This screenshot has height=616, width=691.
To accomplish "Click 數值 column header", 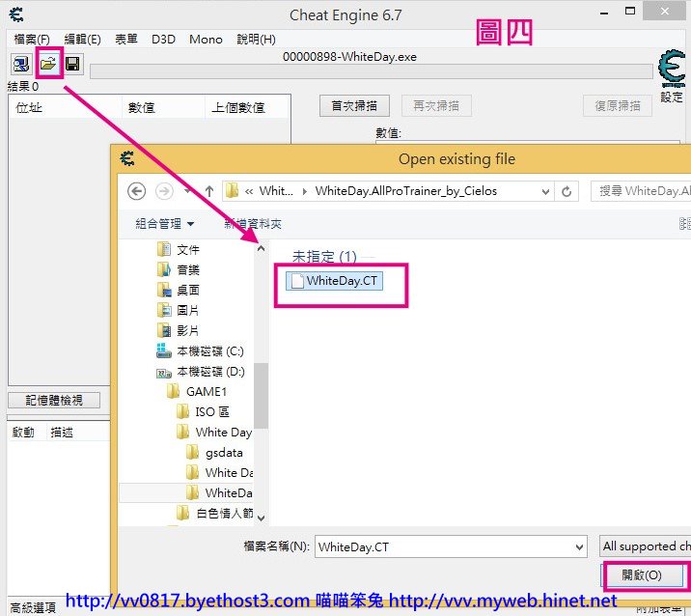I will tap(163, 107).
